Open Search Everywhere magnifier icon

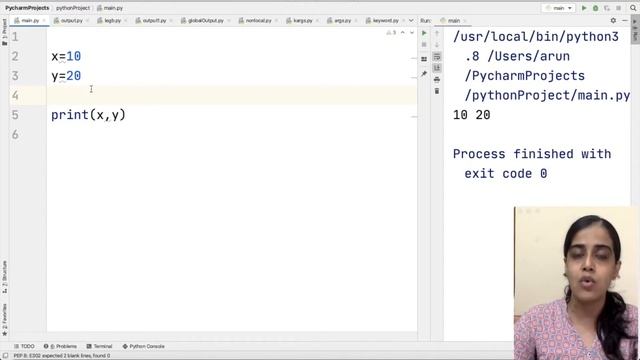tap(633, 8)
